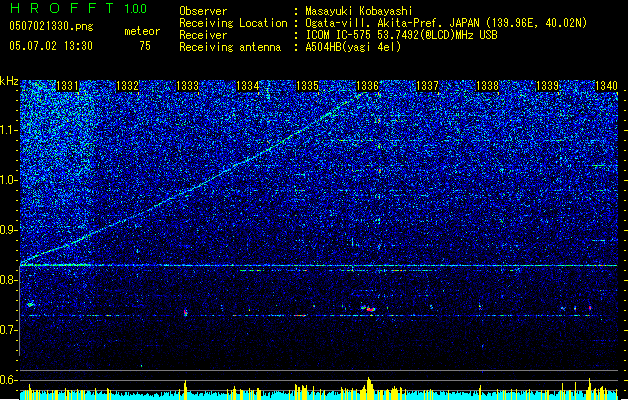Click time marker 1340
This screenshot has width=629, height=400.
tap(607, 86)
